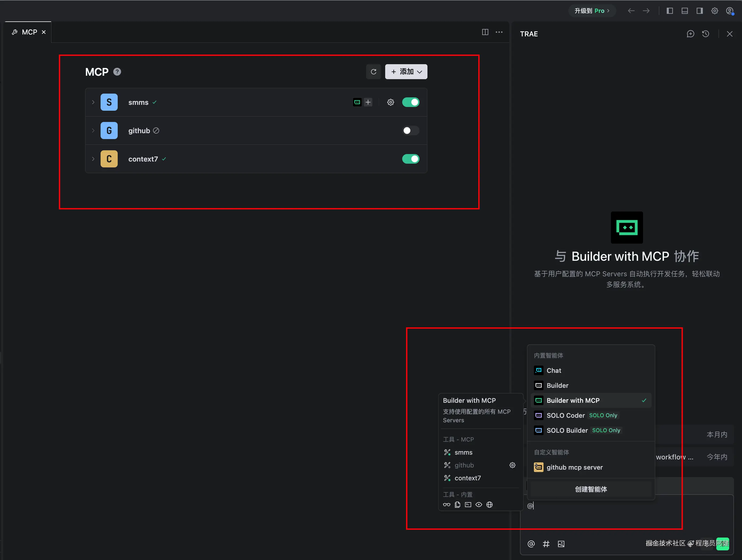The image size is (742, 560).
Task: Disable the smms server toggle
Action: 411,102
